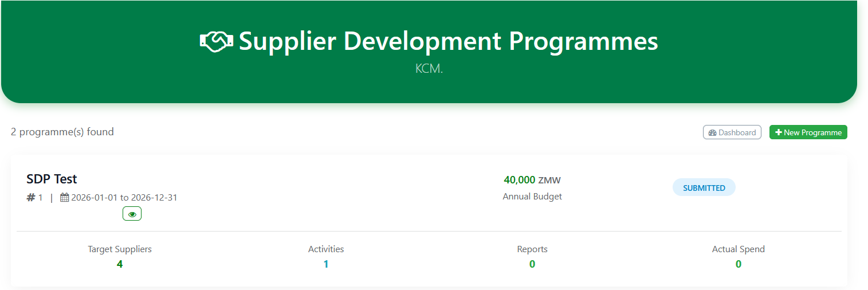Click the hash icon next to programme number
868x290 pixels.
(x=31, y=198)
